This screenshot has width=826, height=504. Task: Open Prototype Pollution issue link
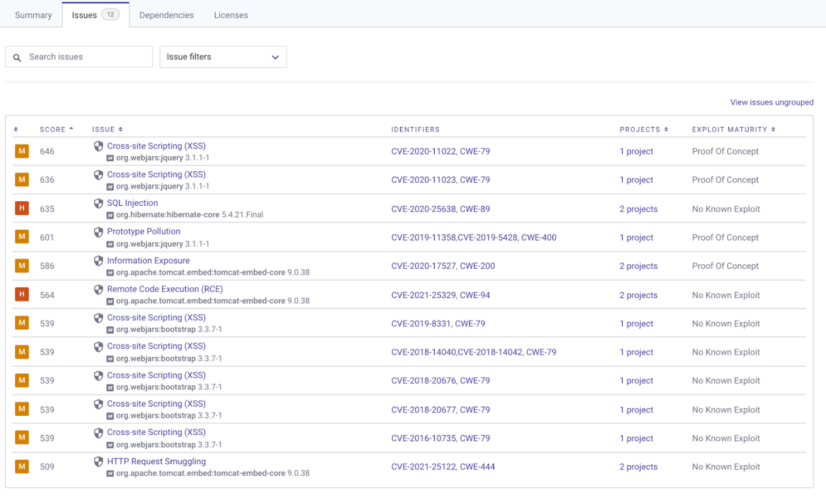(x=144, y=231)
